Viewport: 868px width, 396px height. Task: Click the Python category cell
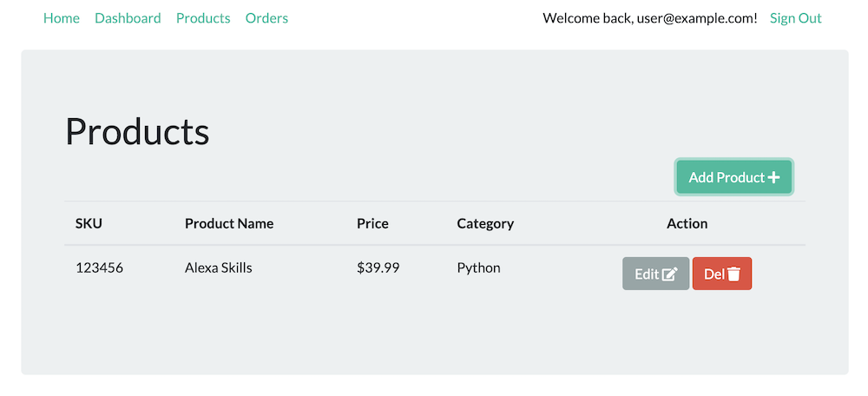click(x=479, y=268)
